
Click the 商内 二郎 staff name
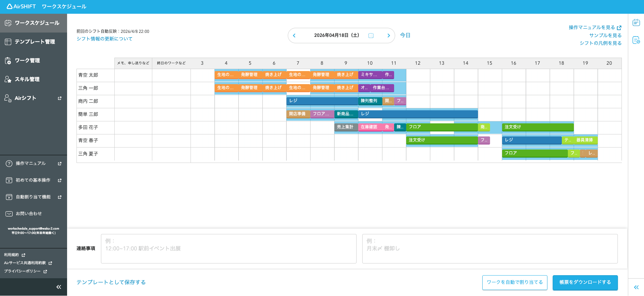click(x=88, y=101)
